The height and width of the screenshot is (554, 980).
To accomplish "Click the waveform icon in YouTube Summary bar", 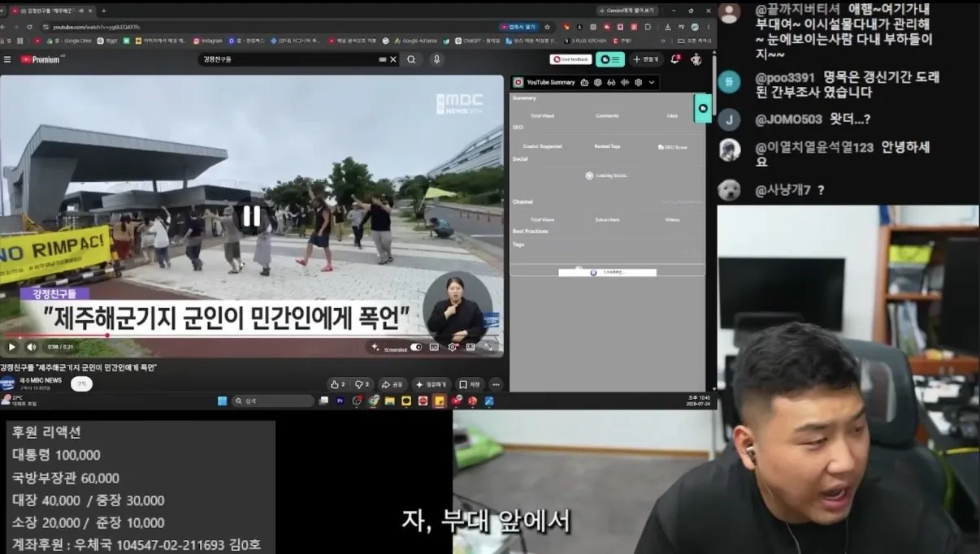I will [x=626, y=82].
